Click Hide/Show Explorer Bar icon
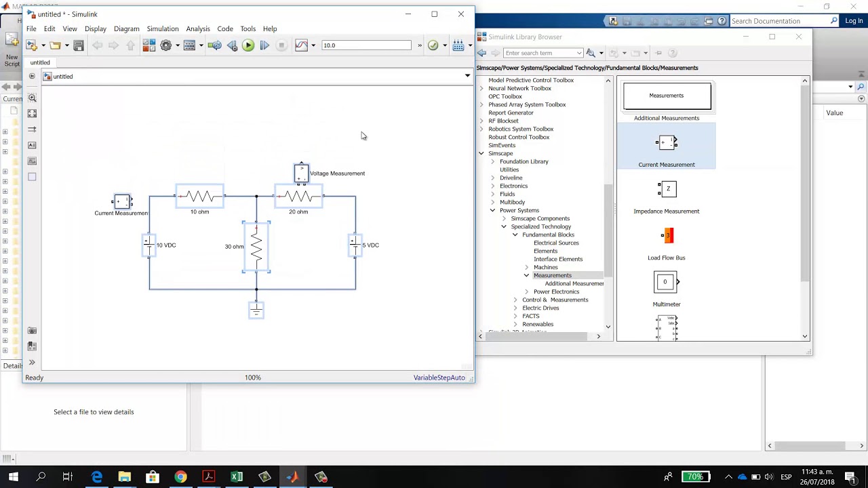The image size is (868, 488). pos(32,76)
